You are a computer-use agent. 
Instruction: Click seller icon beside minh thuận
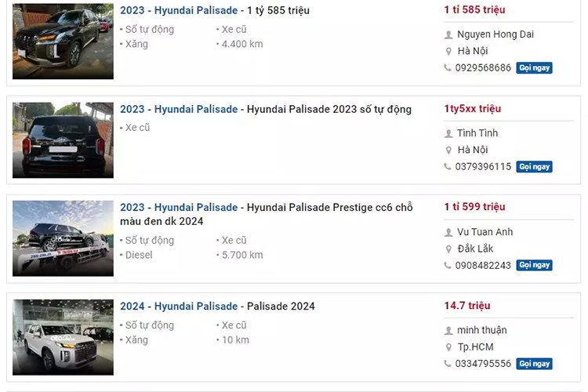[x=448, y=331]
